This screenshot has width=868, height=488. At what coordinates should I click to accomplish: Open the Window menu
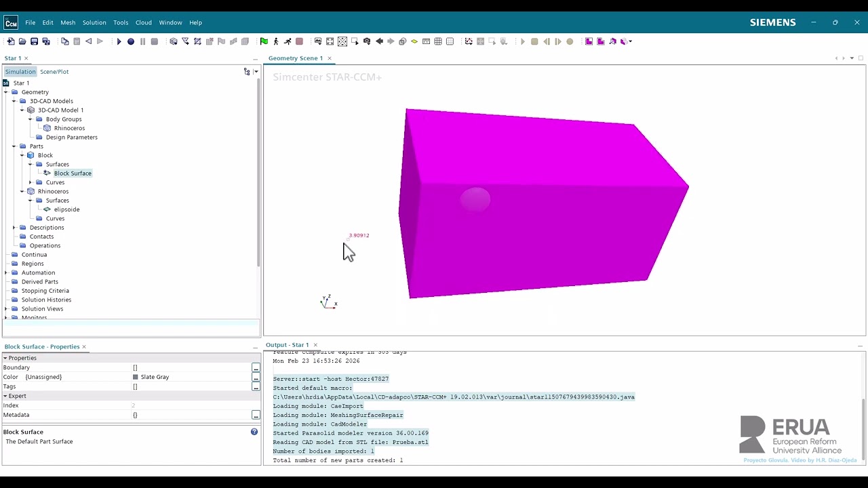point(170,22)
